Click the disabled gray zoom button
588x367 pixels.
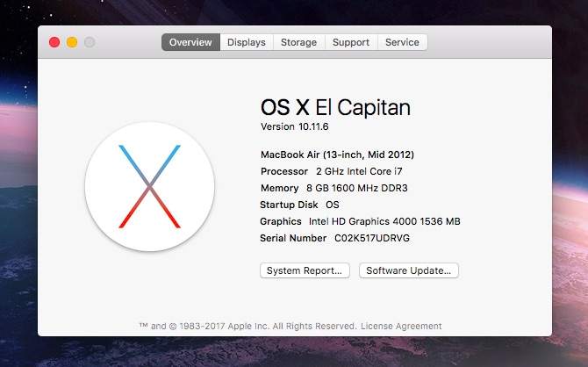[90, 42]
